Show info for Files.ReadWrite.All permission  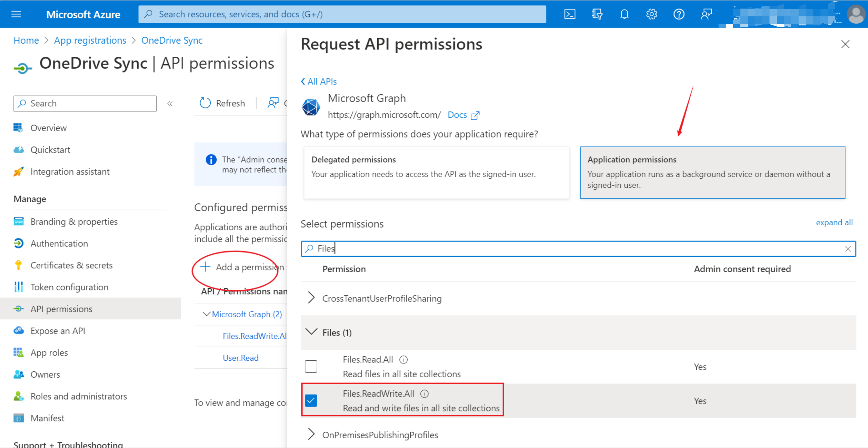[x=425, y=394]
